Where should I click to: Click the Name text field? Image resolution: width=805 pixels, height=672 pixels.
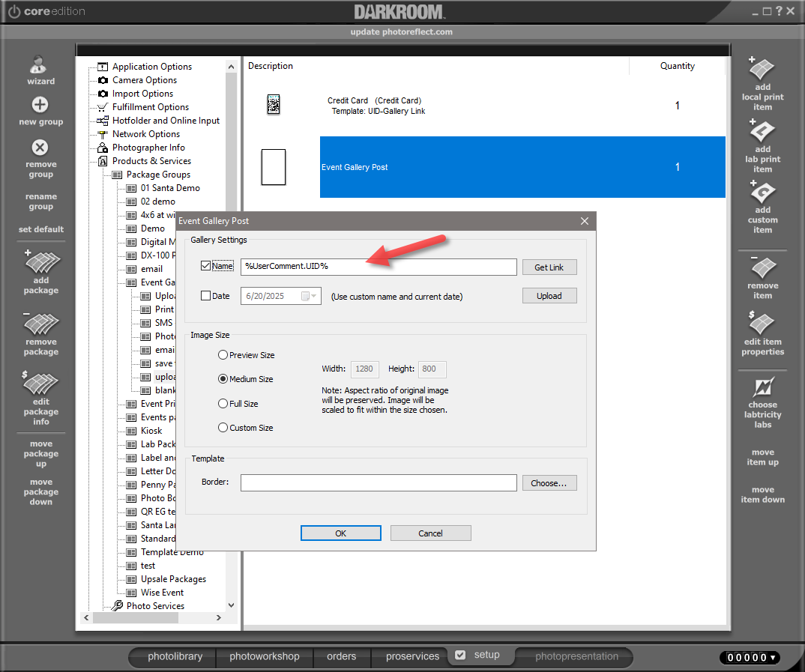379,267
